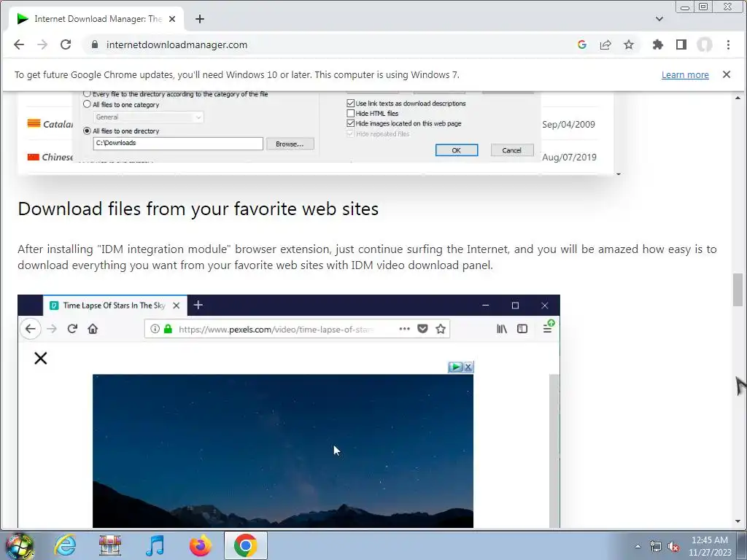Click the Sep/04/2009 date
The image size is (747, 560).
click(x=568, y=124)
